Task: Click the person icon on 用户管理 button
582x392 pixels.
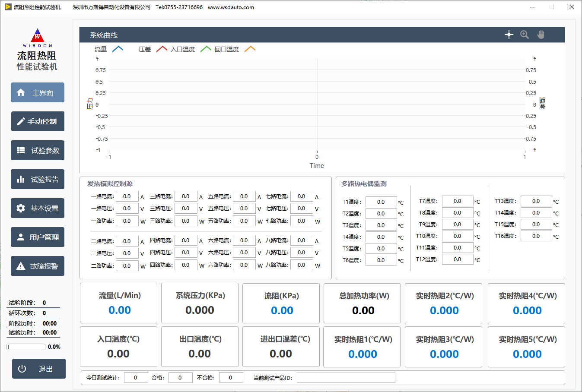Action: [21, 237]
